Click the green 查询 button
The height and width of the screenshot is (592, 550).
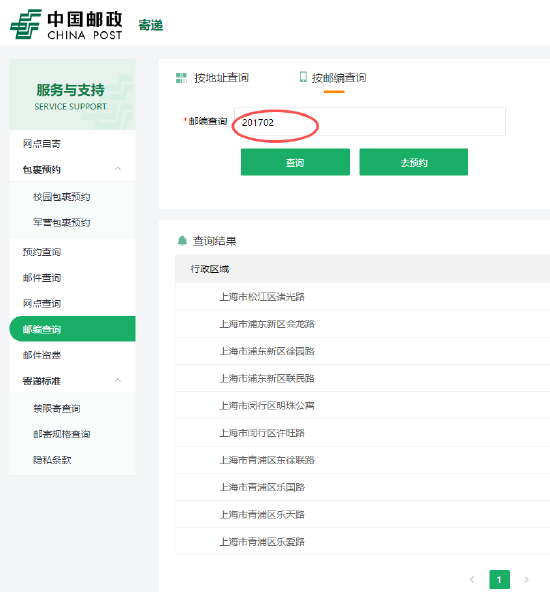295,162
